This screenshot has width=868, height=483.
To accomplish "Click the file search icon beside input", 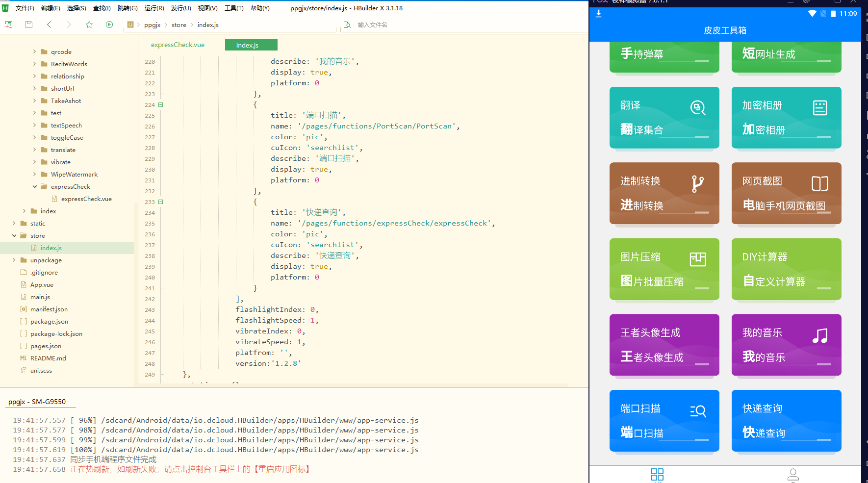I will (347, 25).
